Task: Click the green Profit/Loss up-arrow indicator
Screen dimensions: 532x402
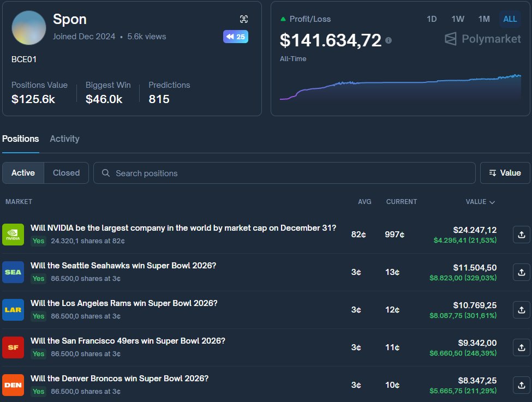Action: [283, 19]
